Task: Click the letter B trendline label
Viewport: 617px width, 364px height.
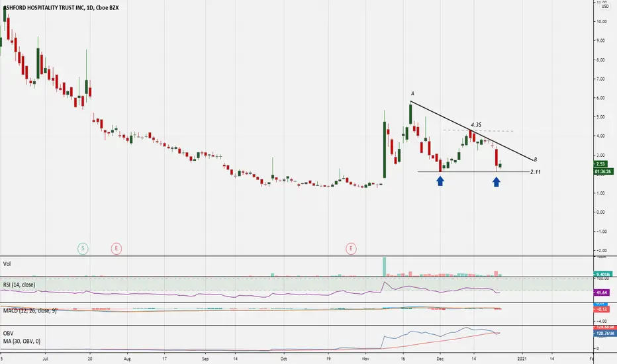Action: pos(535,159)
